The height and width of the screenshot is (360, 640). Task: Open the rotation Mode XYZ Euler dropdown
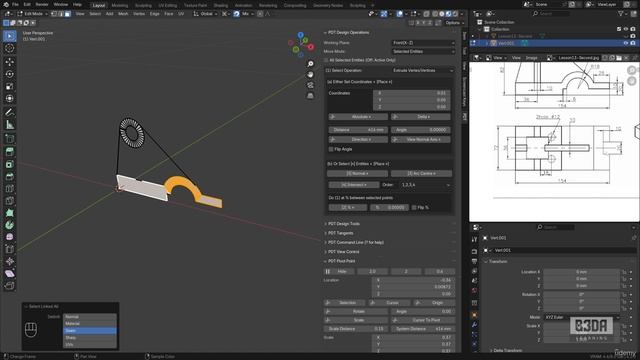point(582,317)
